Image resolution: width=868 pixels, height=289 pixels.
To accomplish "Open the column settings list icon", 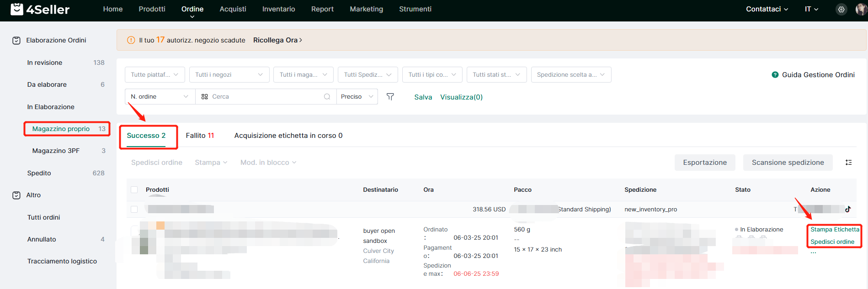I will click(848, 163).
